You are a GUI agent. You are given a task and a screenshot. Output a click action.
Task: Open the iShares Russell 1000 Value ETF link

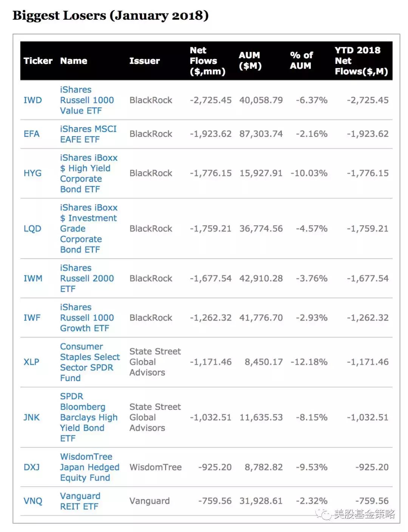point(87,100)
